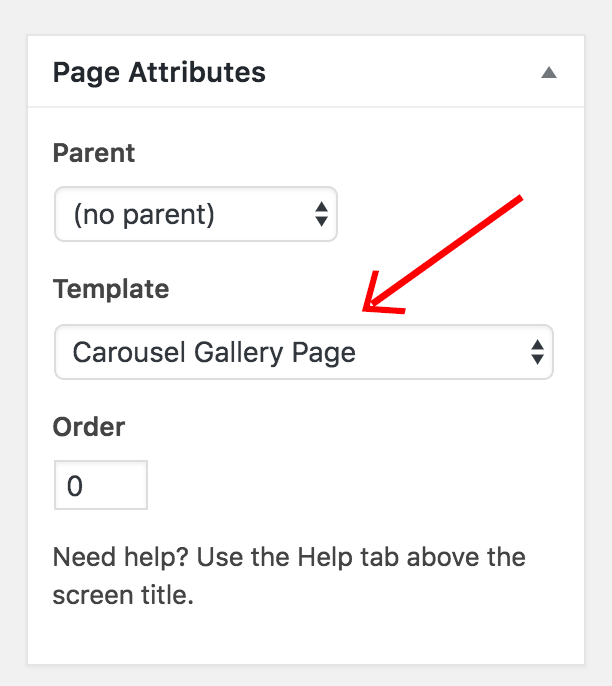Click 'Carousel Gallery Page' template value

pos(214,353)
